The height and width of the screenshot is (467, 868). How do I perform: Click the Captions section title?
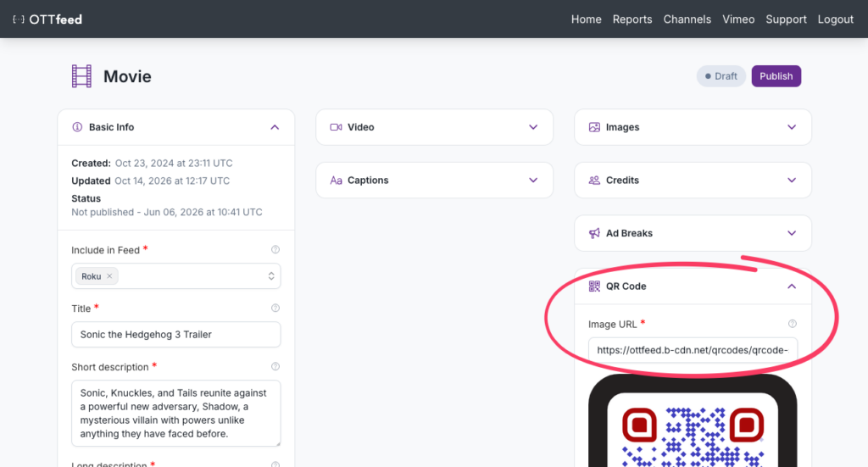tap(368, 181)
